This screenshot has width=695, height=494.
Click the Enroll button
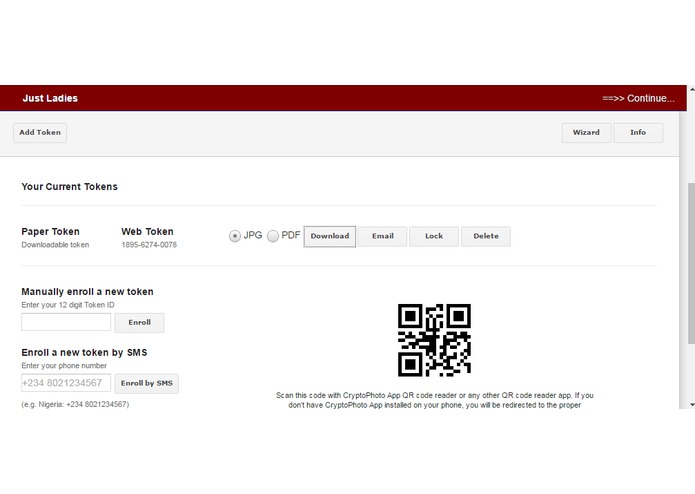139,323
